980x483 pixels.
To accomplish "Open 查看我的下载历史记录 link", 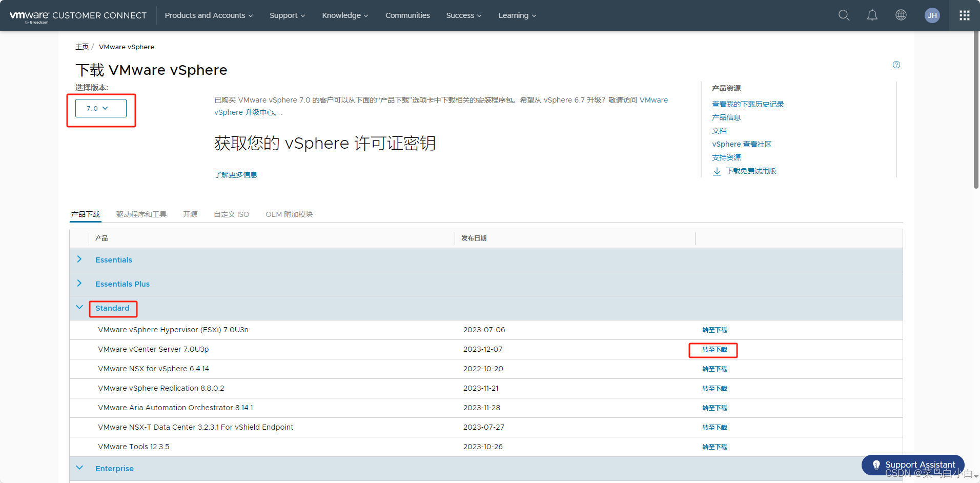I will tap(748, 104).
